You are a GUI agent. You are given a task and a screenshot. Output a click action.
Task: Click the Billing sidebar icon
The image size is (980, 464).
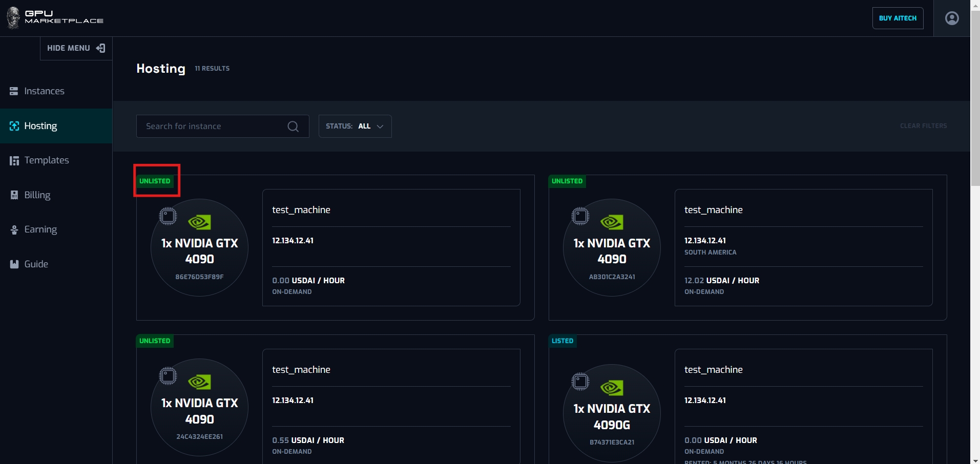point(14,195)
